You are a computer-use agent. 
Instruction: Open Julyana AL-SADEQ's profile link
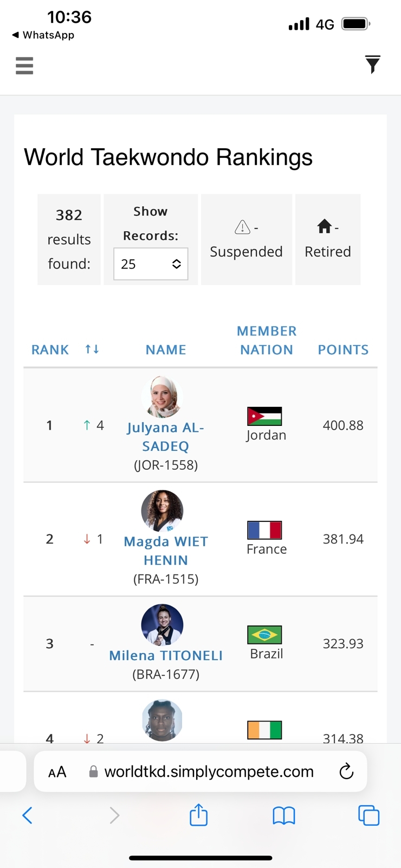coord(166,437)
